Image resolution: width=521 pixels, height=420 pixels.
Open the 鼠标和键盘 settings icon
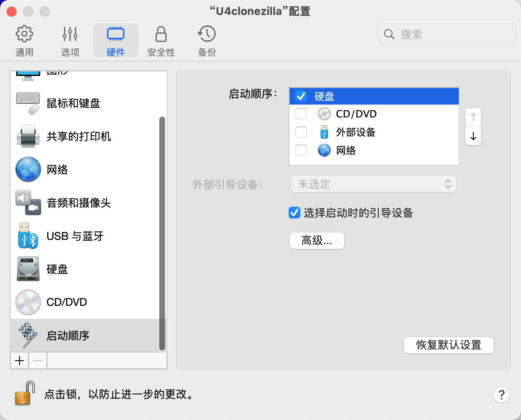(28, 103)
